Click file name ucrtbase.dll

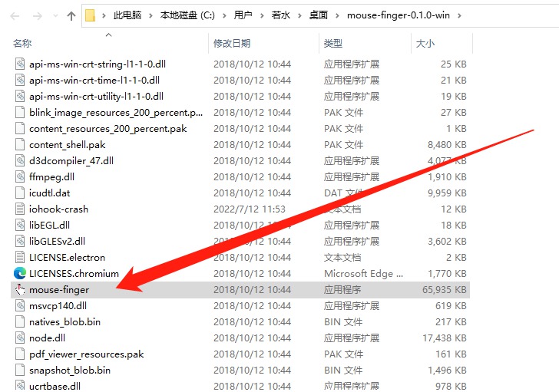pos(55,387)
